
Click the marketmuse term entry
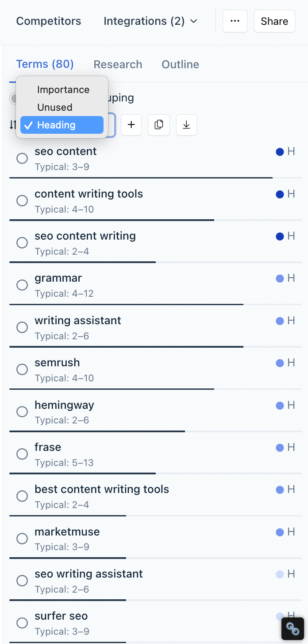[67, 531]
